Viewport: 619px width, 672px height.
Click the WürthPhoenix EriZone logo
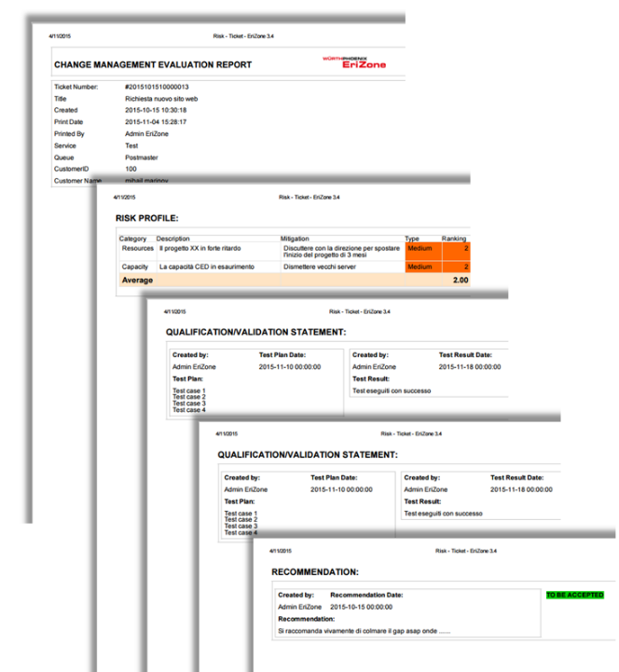point(354,62)
